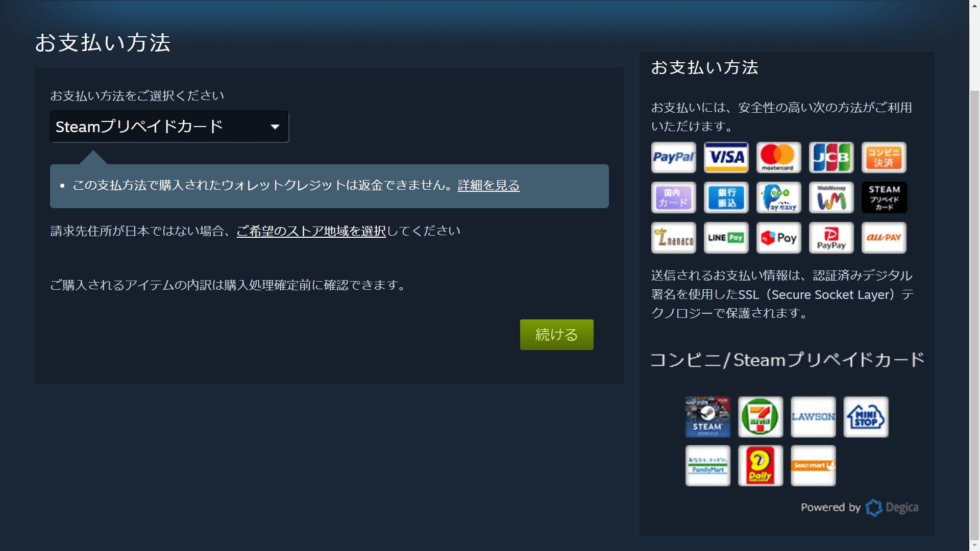
Task: Click the お支払い方法をご選択ください label
Action: tap(137, 96)
